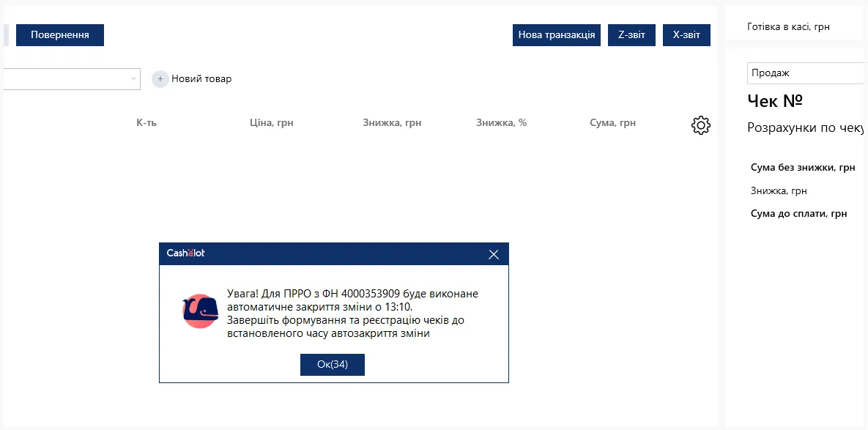Start a Нова транзакція

[x=557, y=35]
